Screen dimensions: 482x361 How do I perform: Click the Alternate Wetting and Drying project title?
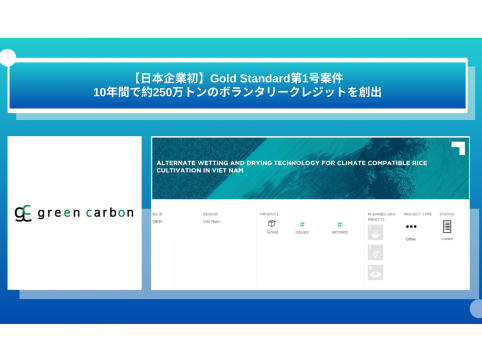pos(292,167)
